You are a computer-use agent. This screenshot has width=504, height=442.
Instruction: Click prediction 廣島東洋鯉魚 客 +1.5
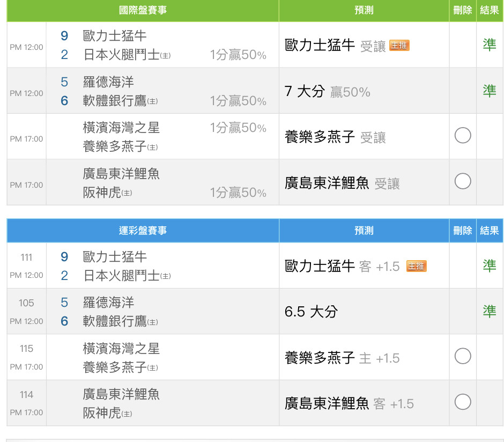point(349,403)
